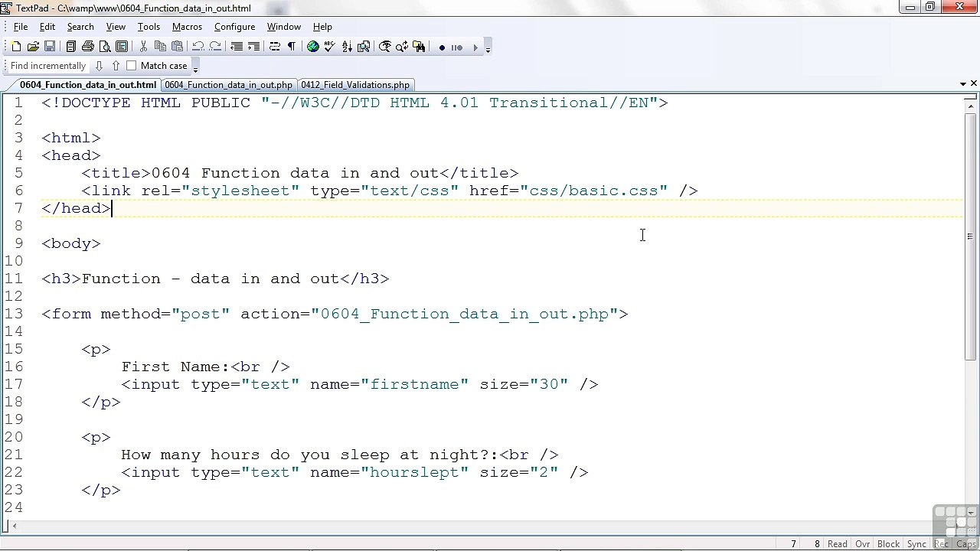The height and width of the screenshot is (551, 980).
Task: Undo the last edit from the toolbar
Action: coord(198,47)
